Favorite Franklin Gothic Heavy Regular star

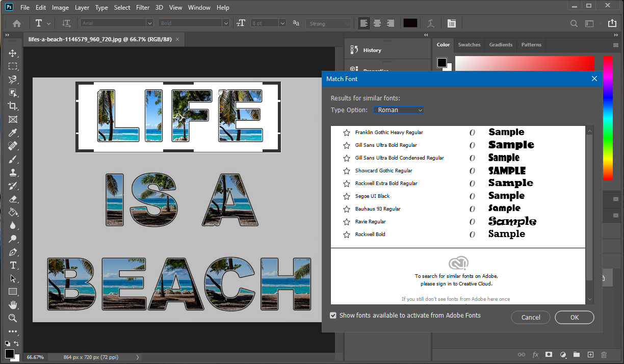(347, 133)
